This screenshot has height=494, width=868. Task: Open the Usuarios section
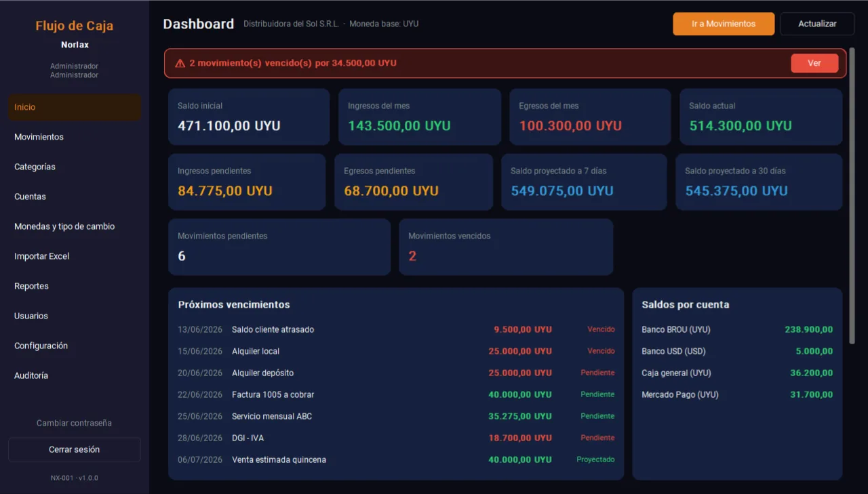[75, 316]
